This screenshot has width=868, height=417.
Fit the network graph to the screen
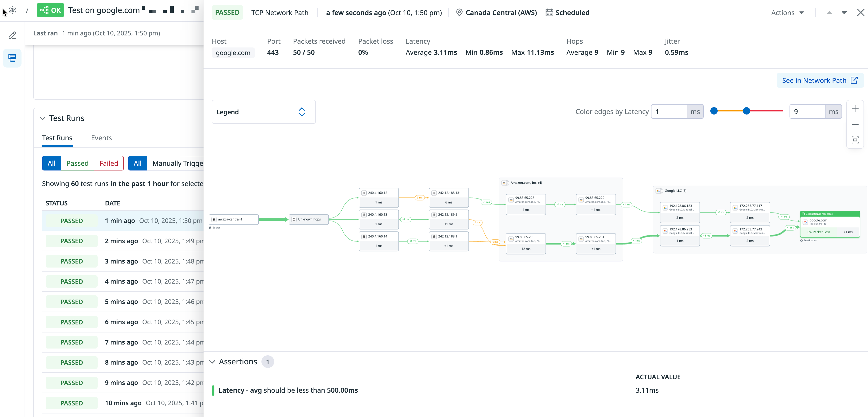coord(855,140)
